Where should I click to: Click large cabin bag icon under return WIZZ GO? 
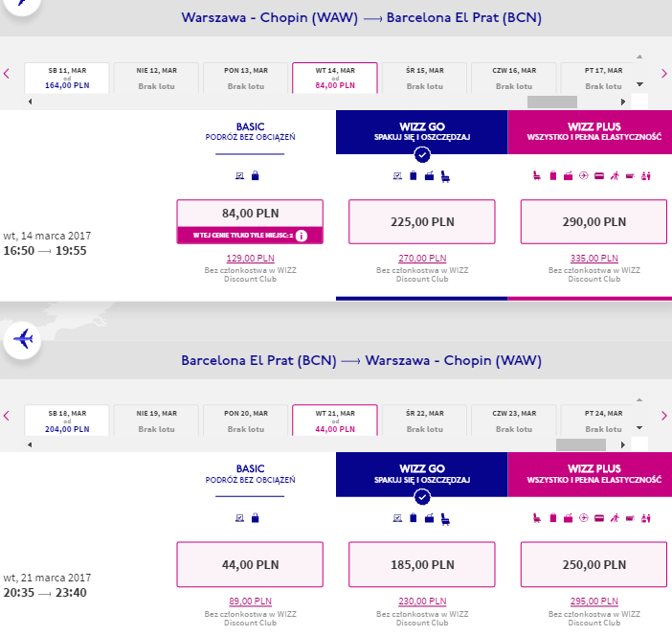[x=429, y=518]
